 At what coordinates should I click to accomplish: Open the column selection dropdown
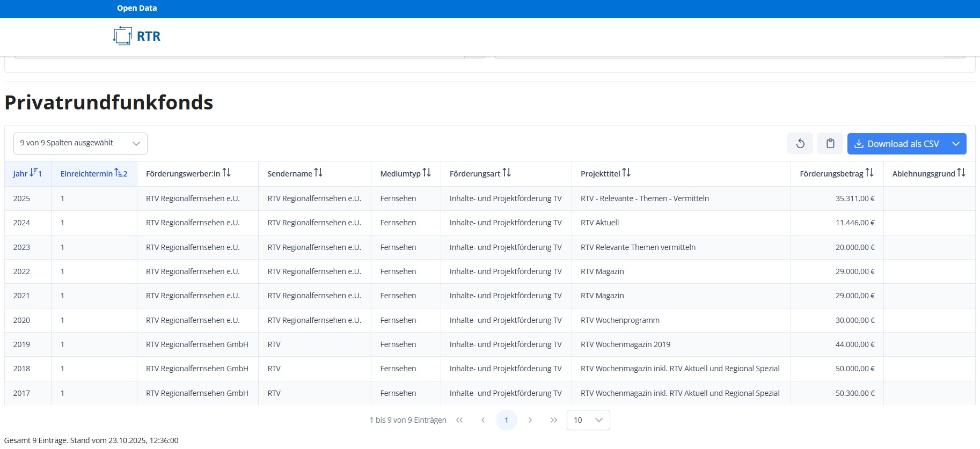[81, 143]
